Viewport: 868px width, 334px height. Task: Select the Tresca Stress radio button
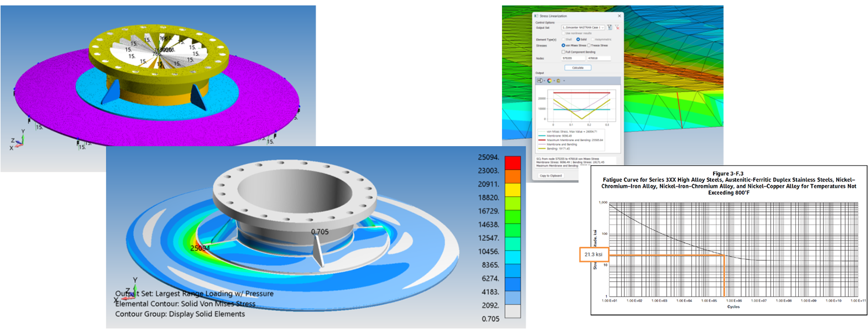[589, 45]
